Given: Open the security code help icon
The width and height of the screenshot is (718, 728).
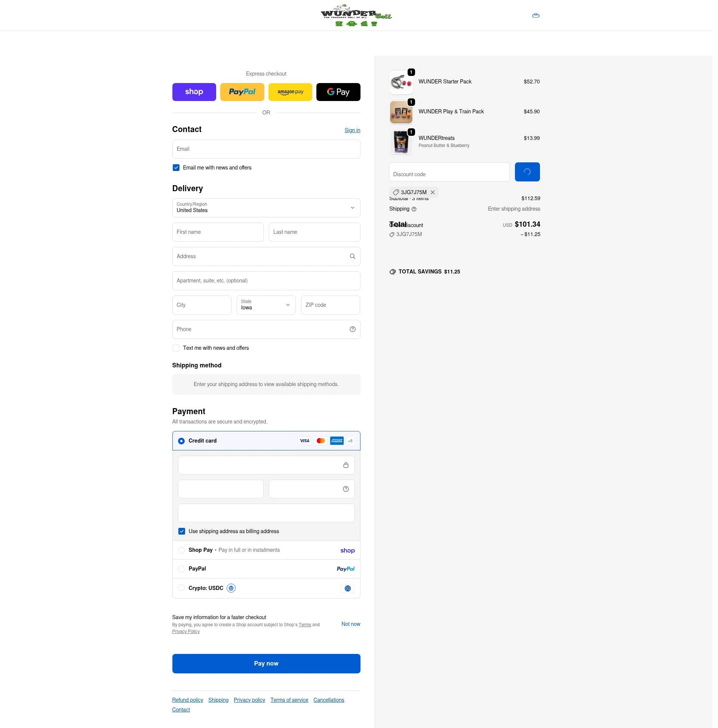Looking at the screenshot, I should point(346,489).
